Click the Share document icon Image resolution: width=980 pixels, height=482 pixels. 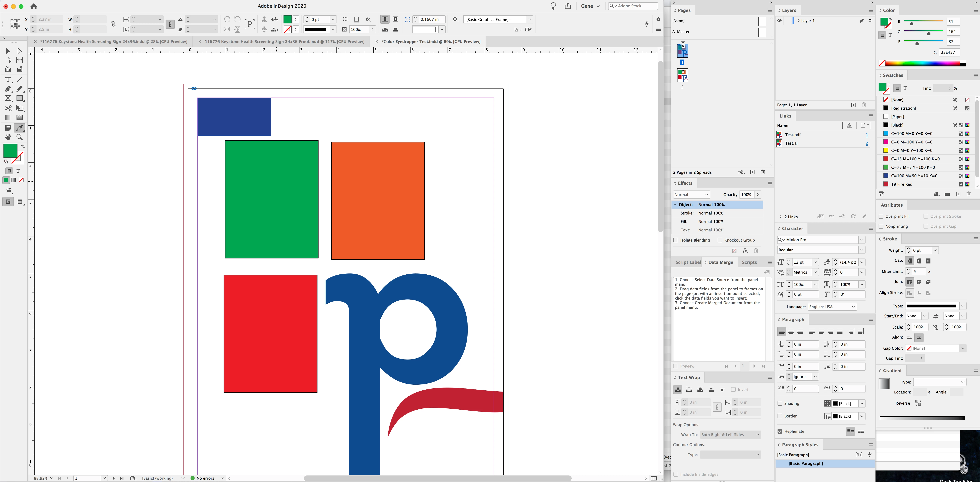[x=568, y=6]
